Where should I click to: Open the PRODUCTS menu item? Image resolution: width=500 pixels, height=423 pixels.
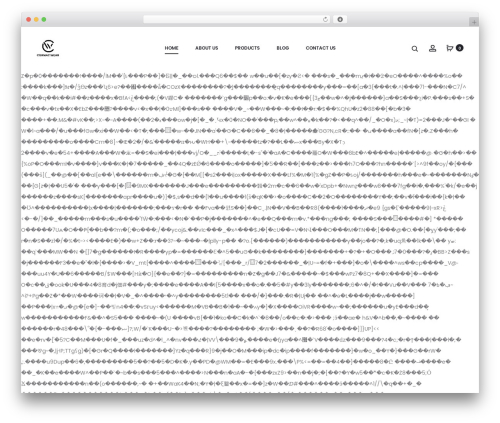[x=247, y=48]
